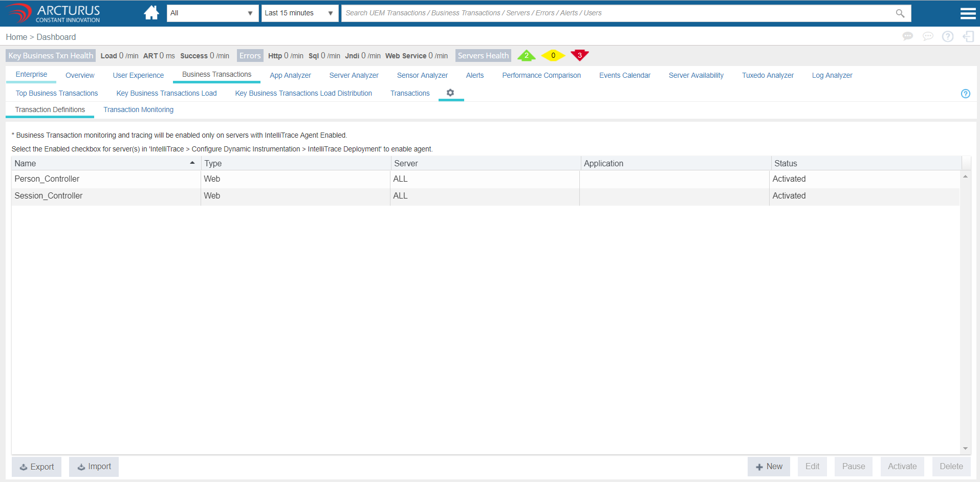Click the home icon in the header
This screenshot has height=482, width=980.
151,13
